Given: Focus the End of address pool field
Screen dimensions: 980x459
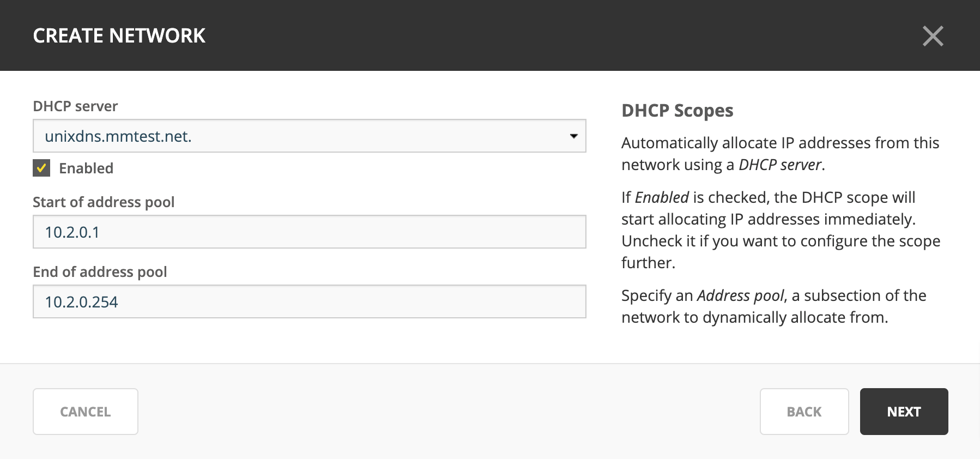Looking at the screenshot, I should 309,301.
